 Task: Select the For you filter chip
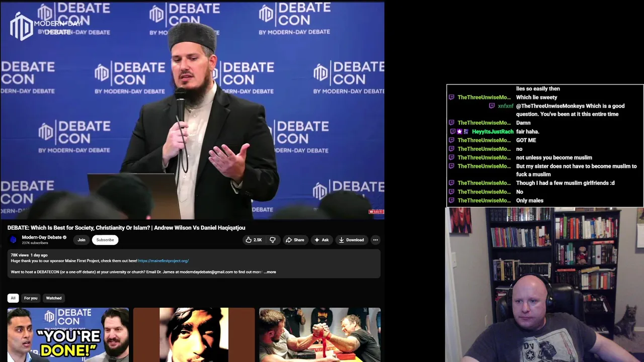click(x=31, y=298)
